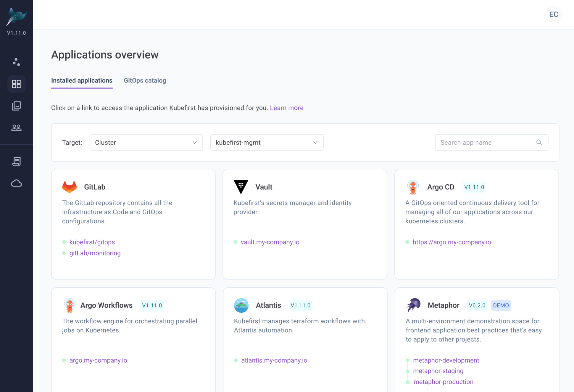The height and width of the screenshot is (392, 574).
Task: Open the atlantis.my-company.io link
Action: [x=274, y=360]
